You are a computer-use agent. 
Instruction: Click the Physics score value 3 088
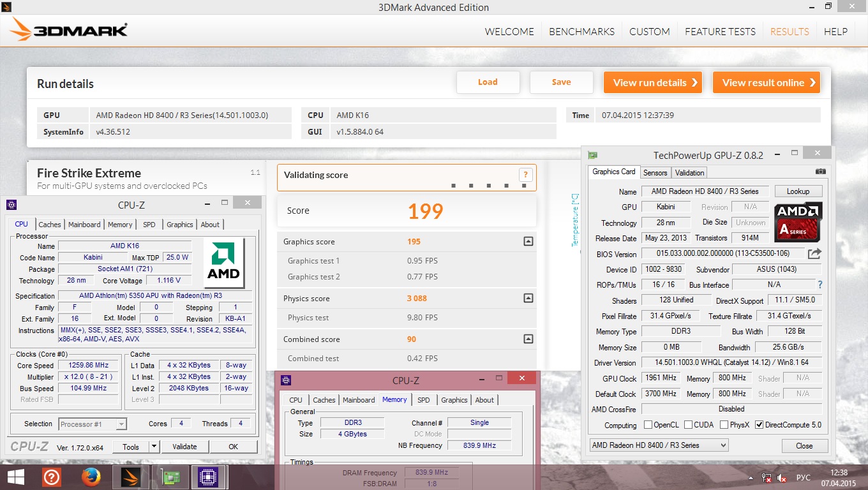point(417,299)
